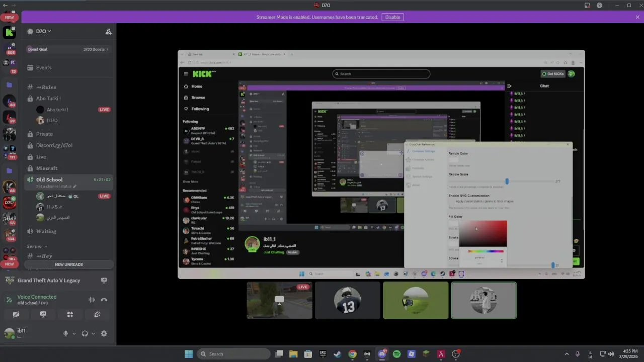
Task: Select user Abo turki ! in voice channel
Action: tap(73, 110)
